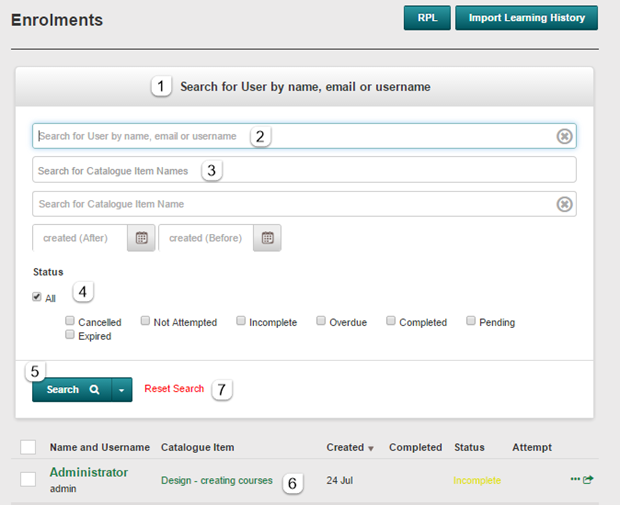The width and height of the screenshot is (620, 505).
Task: Clear the Catalogue Item Name field X icon
Action: pyautogui.click(x=564, y=204)
